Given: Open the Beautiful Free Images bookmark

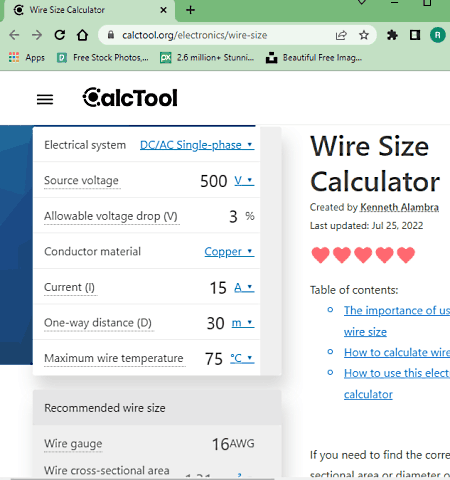Looking at the screenshot, I should tap(314, 58).
